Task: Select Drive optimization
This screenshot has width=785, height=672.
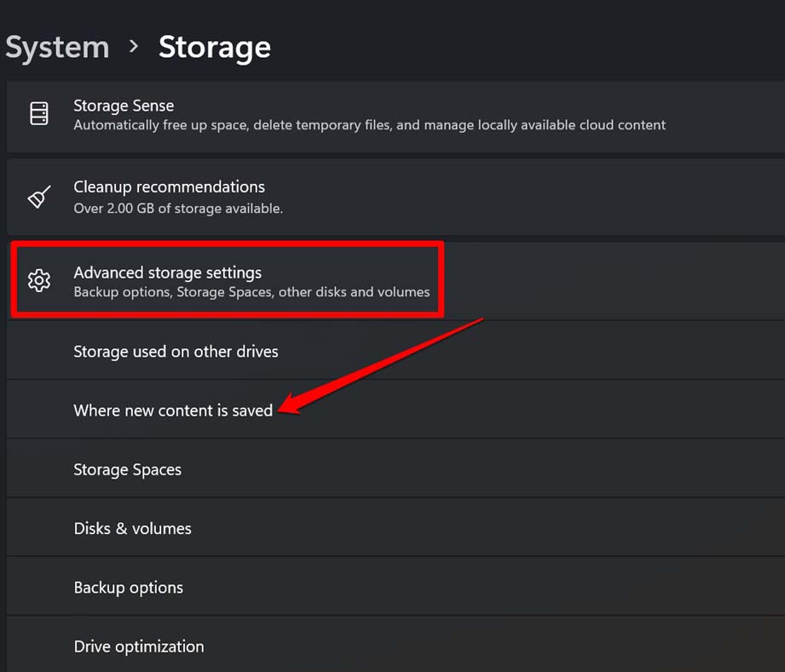Action: click(x=139, y=646)
